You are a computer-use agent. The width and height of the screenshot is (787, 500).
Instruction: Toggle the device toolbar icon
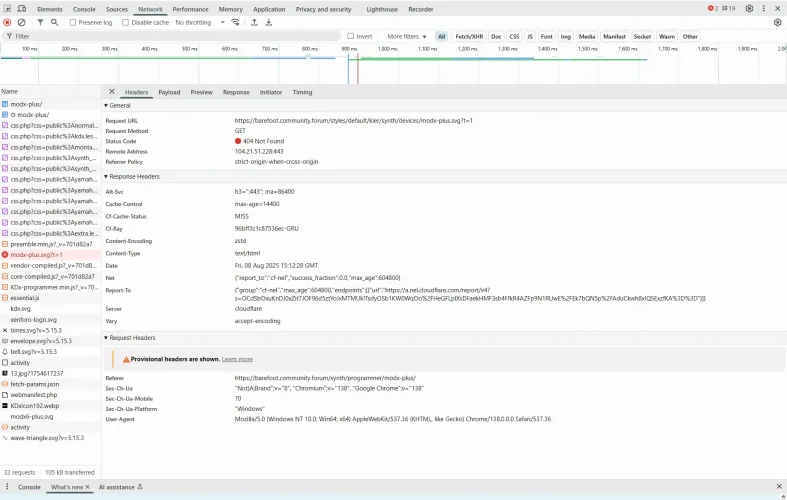tap(22, 9)
